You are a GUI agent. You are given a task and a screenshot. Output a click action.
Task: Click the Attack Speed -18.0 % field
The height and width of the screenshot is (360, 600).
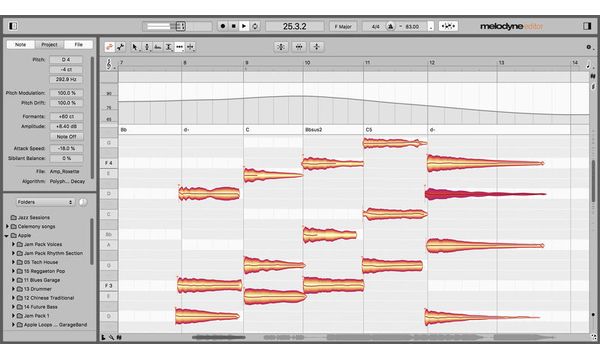coord(66,148)
